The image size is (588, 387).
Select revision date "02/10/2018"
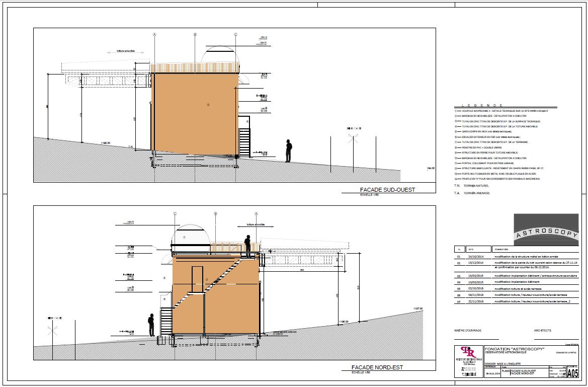(475, 289)
